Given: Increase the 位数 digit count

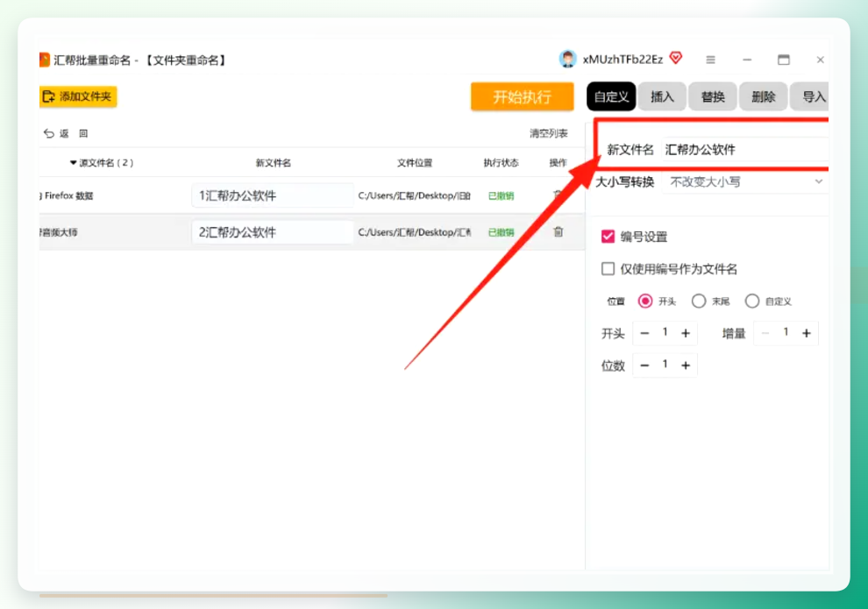Looking at the screenshot, I should pos(686,365).
